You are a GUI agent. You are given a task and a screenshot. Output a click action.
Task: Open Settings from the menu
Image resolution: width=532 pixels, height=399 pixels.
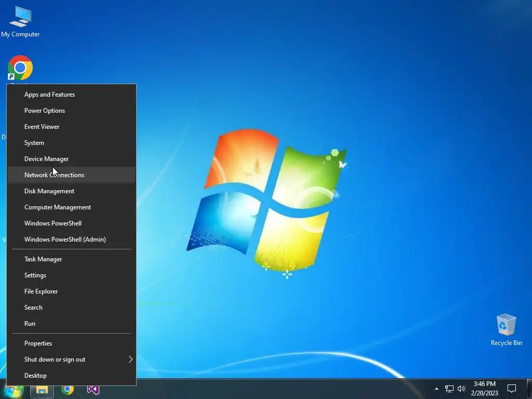click(72, 275)
